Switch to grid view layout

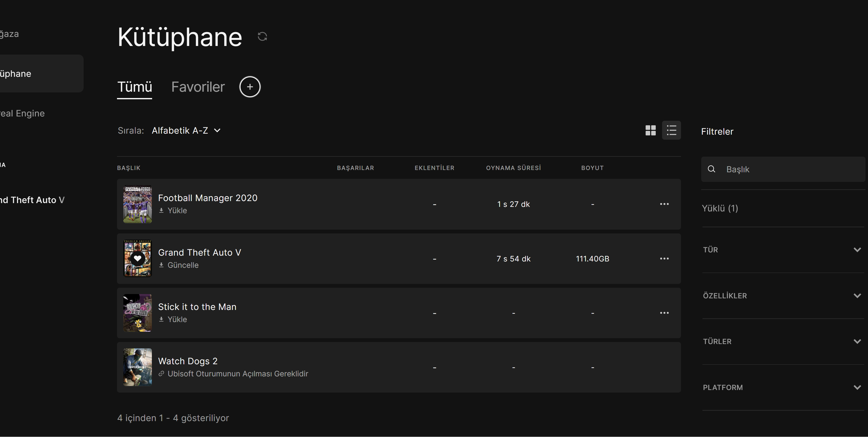click(650, 130)
